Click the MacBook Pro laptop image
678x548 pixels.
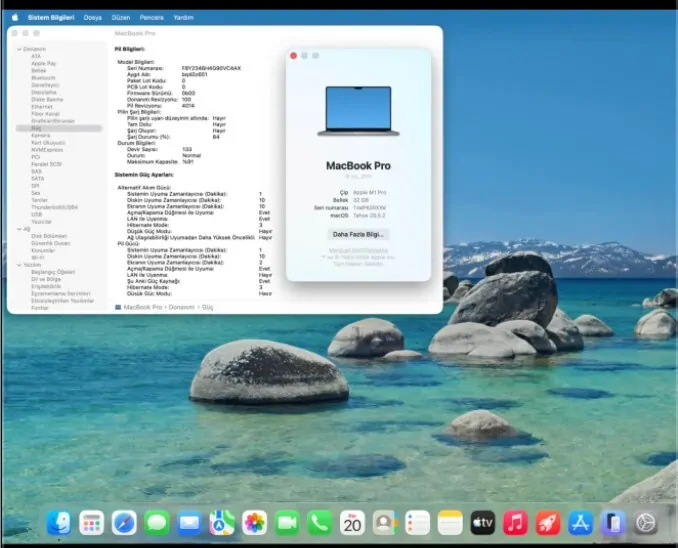(358, 111)
